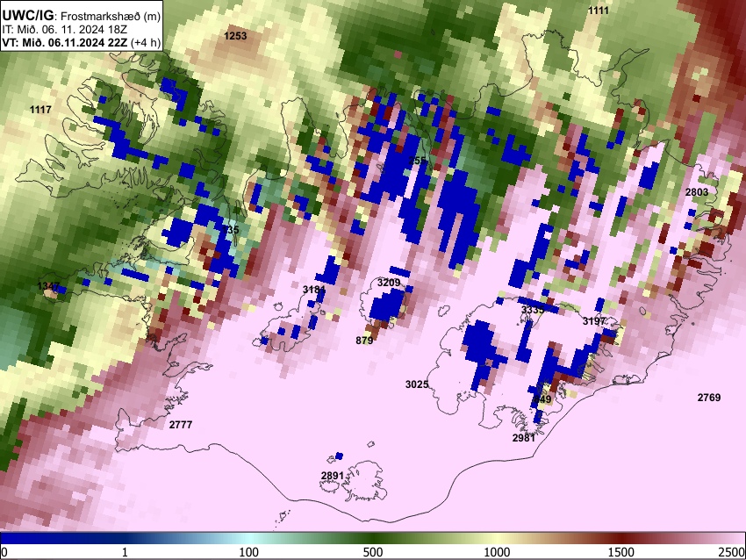The height and width of the screenshot is (560, 746).
Task: Click the map value label 1111
Action: click(x=598, y=11)
